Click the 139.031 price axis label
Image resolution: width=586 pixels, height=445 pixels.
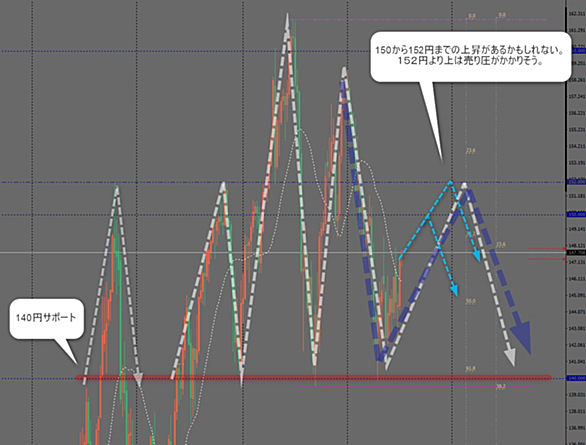(x=576, y=395)
